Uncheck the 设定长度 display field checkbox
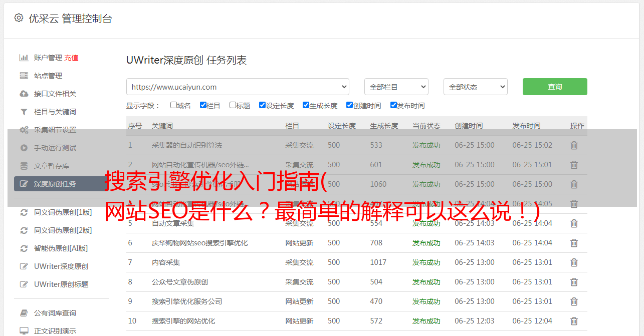This screenshot has height=336, width=644. point(262,105)
